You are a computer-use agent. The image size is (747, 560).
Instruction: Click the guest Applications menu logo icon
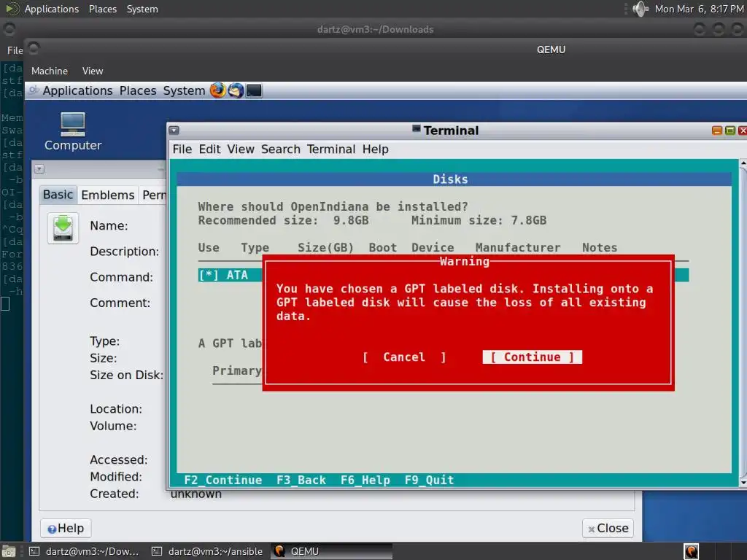[x=34, y=90]
